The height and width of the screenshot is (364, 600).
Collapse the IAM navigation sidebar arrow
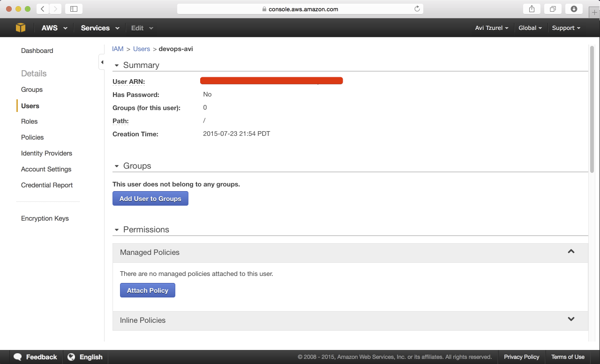102,62
